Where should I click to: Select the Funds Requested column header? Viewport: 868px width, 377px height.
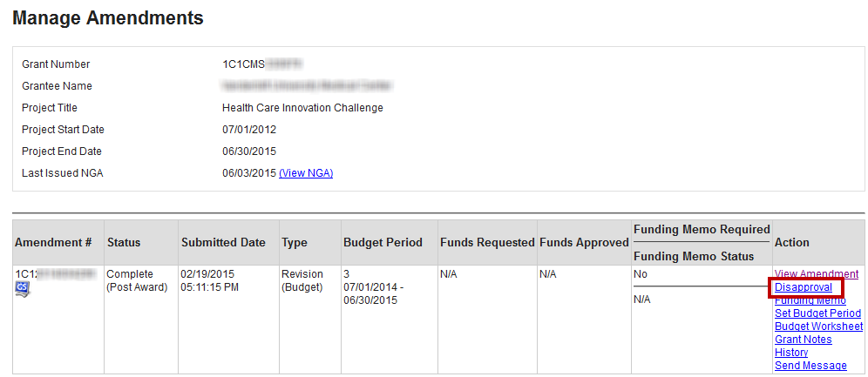coord(487,242)
